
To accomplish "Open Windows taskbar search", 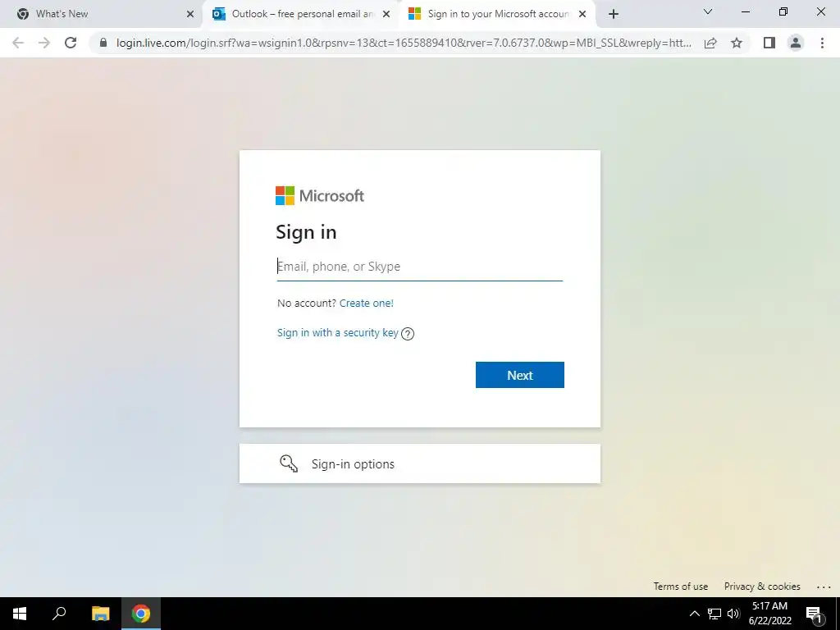I will coord(59,614).
